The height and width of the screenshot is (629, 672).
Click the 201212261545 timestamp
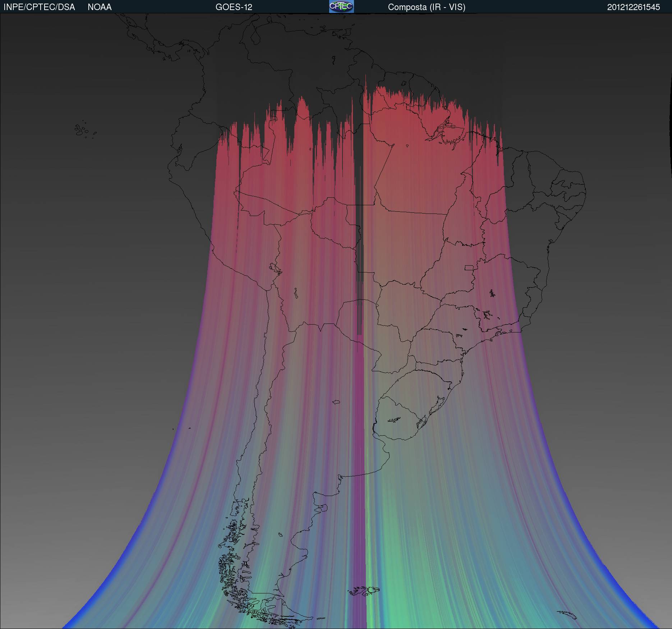(634, 7)
